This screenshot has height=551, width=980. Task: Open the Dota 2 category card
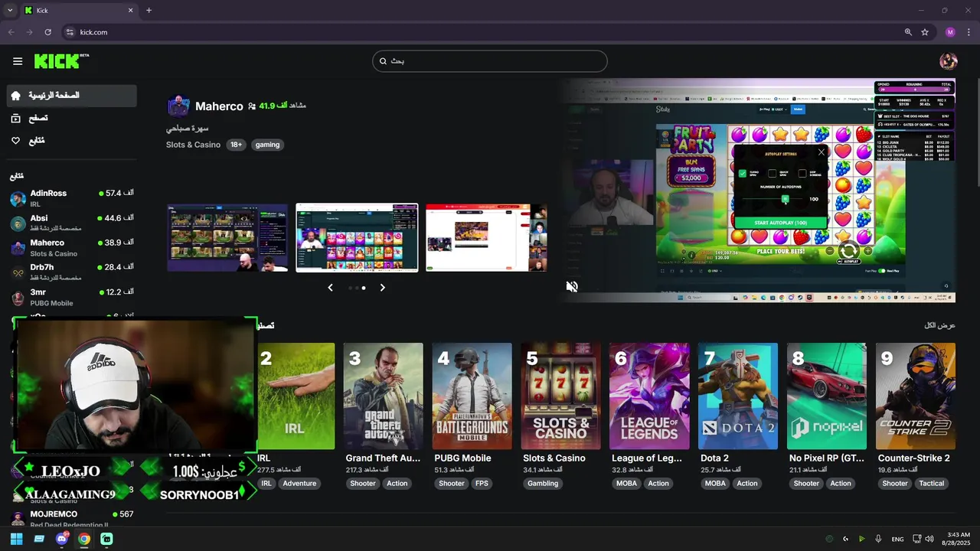[x=738, y=396]
